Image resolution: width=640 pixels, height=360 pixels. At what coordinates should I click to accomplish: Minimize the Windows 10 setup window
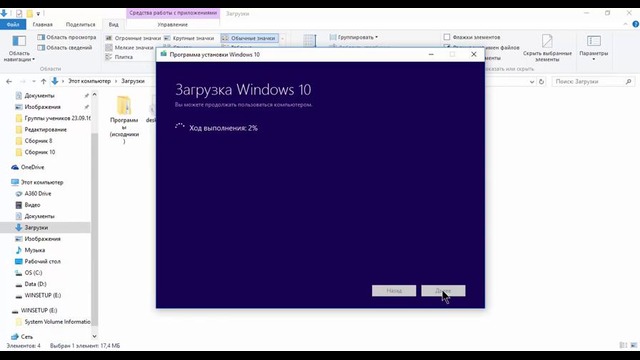(x=431, y=54)
